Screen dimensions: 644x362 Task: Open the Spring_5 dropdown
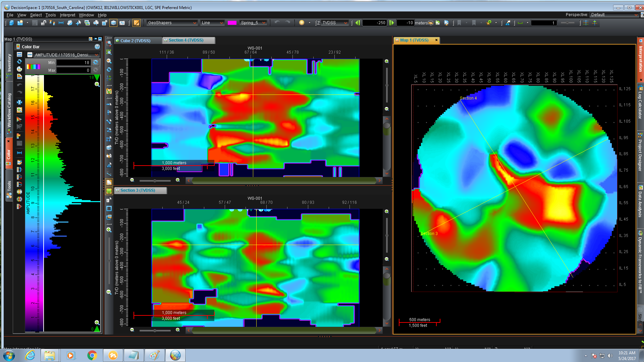point(253,23)
